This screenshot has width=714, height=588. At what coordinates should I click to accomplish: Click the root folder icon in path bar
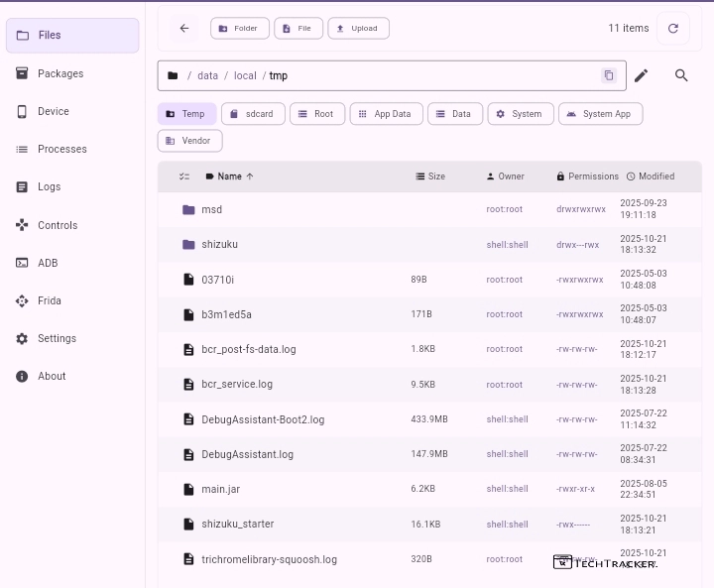(174, 75)
